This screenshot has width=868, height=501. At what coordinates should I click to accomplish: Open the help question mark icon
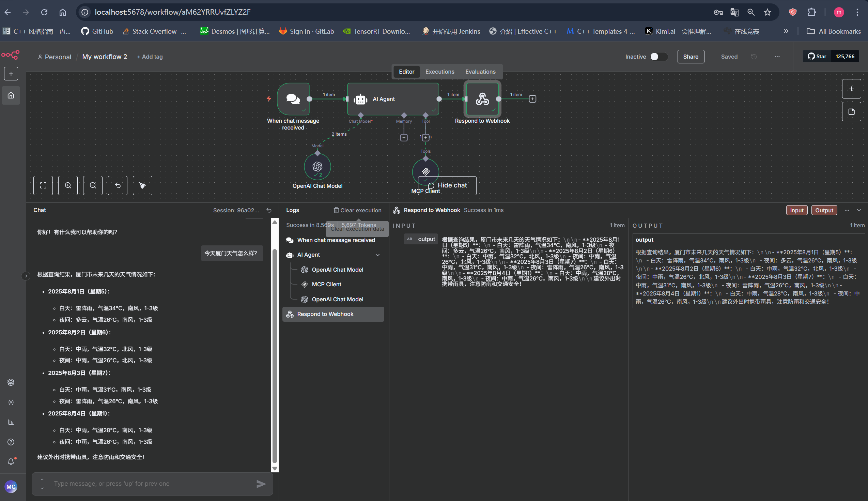point(11,442)
